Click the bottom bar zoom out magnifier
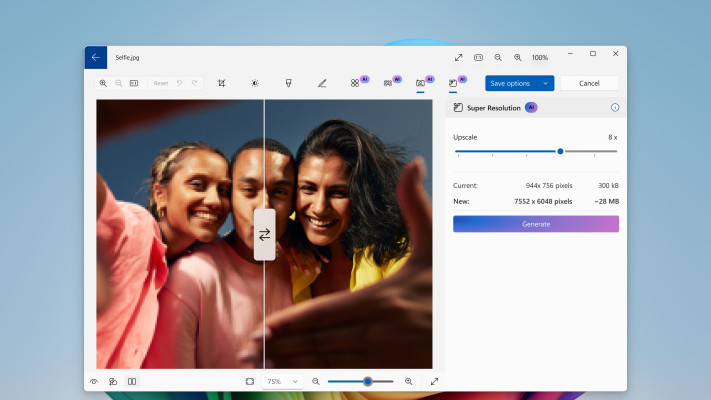Viewport: 711px width, 400px height. click(316, 382)
